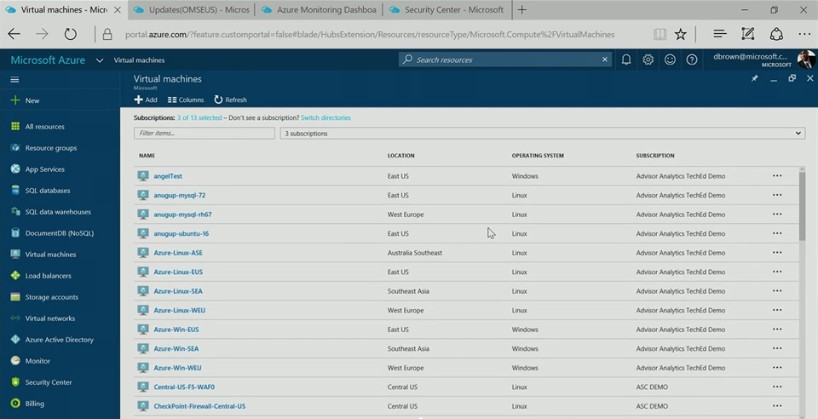This screenshot has width=818, height=419.
Task: Open ellipsis menu for Azure-Win-EUS
Action: [777, 329]
